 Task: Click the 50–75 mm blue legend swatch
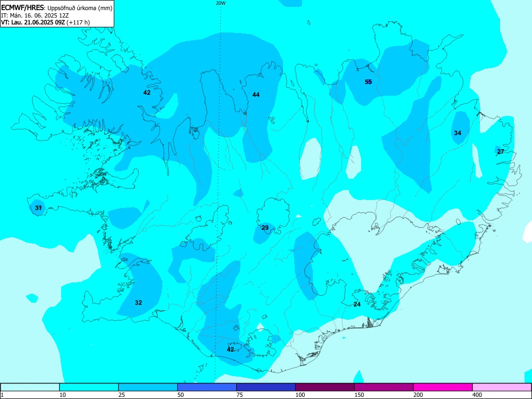coord(207,387)
